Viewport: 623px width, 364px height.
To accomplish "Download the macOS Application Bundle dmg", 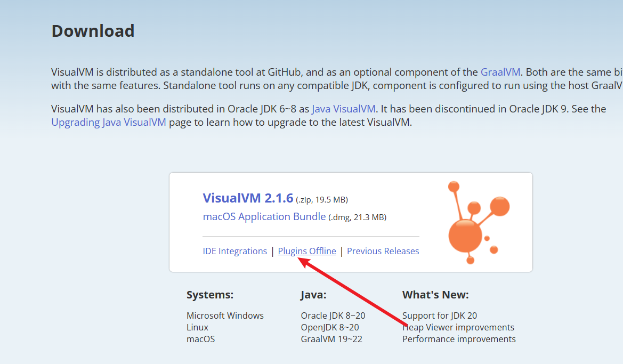I will (264, 216).
